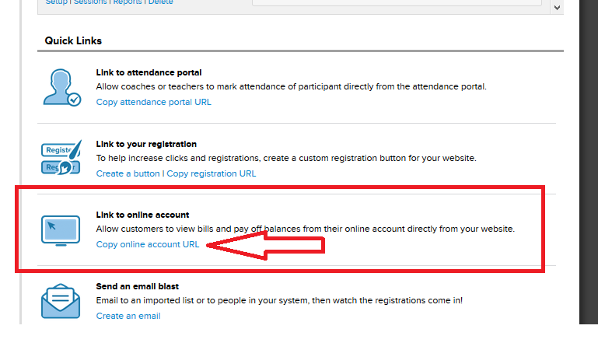The image size is (598, 364).
Task: Click the Link to attendance portal heading
Action: pos(149,72)
